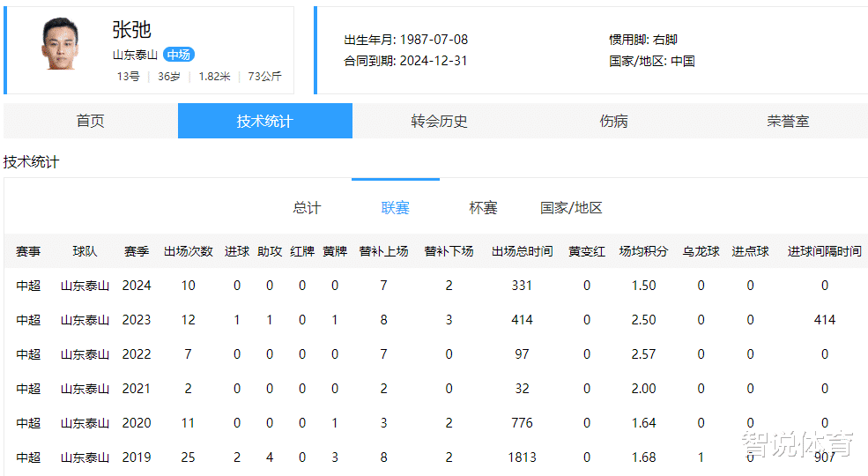Click the 乌龙球 column header
The height and width of the screenshot is (476, 868).
pos(701,251)
